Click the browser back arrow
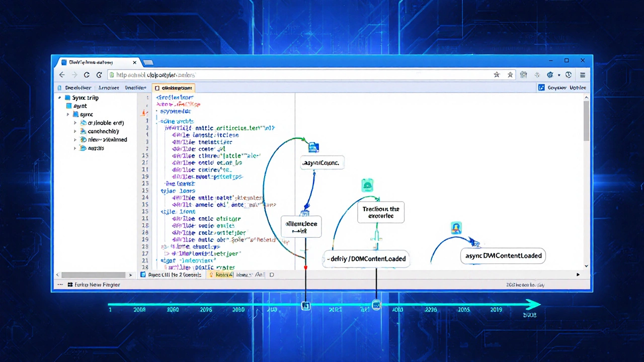The image size is (644, 362). [62, 74]
